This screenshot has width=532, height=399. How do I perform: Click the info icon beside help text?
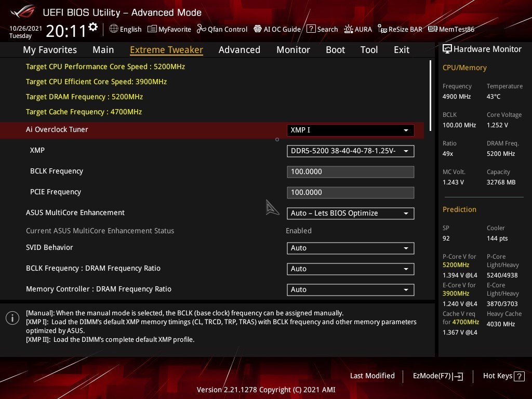tap(12, 318)
